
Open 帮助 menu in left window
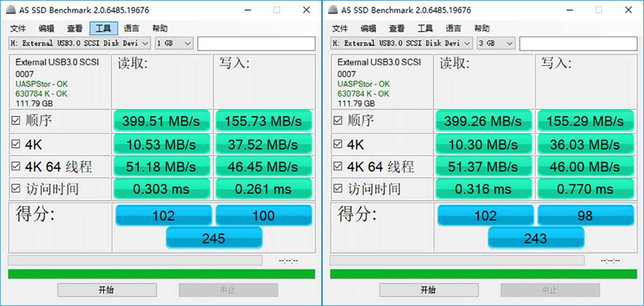click(x=160, y=28)
